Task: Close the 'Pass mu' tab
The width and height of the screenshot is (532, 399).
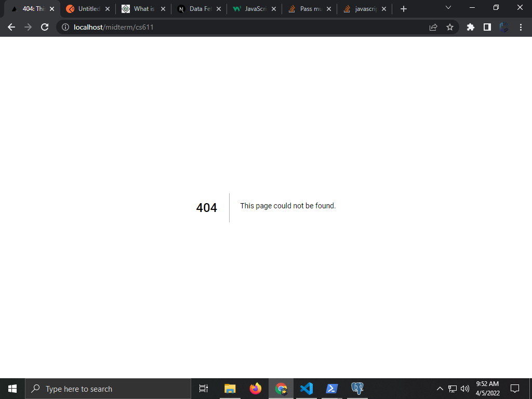Action: 329,9
